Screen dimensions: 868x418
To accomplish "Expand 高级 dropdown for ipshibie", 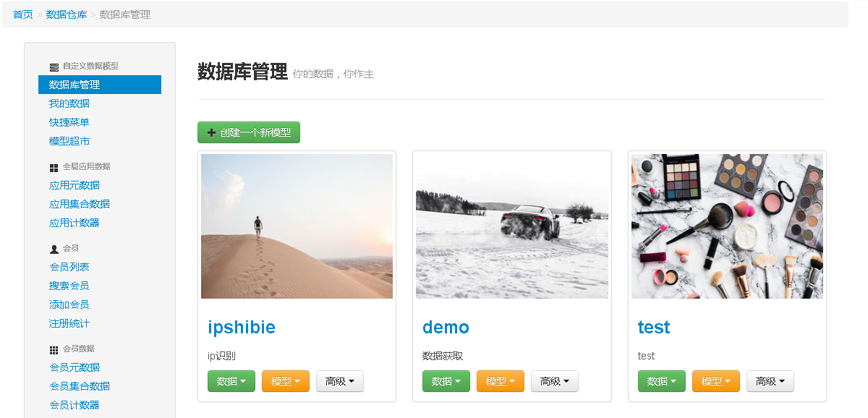I will (340, 381).
